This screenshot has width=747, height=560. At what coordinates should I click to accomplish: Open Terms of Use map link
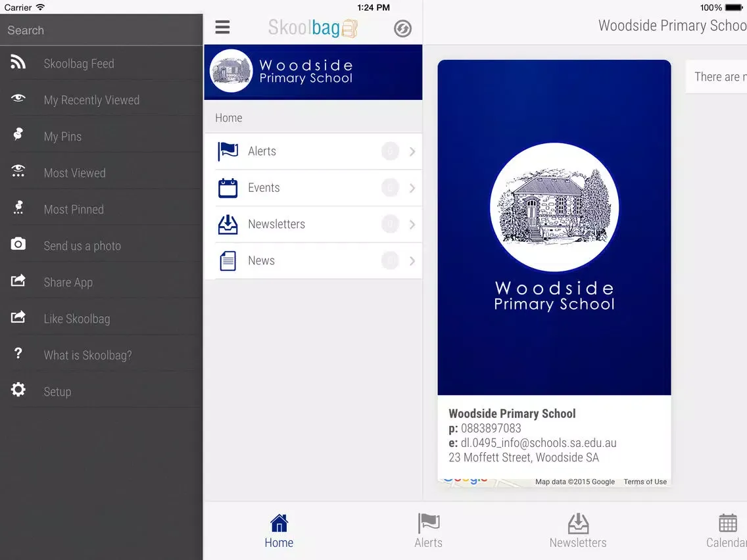point(645,481)
